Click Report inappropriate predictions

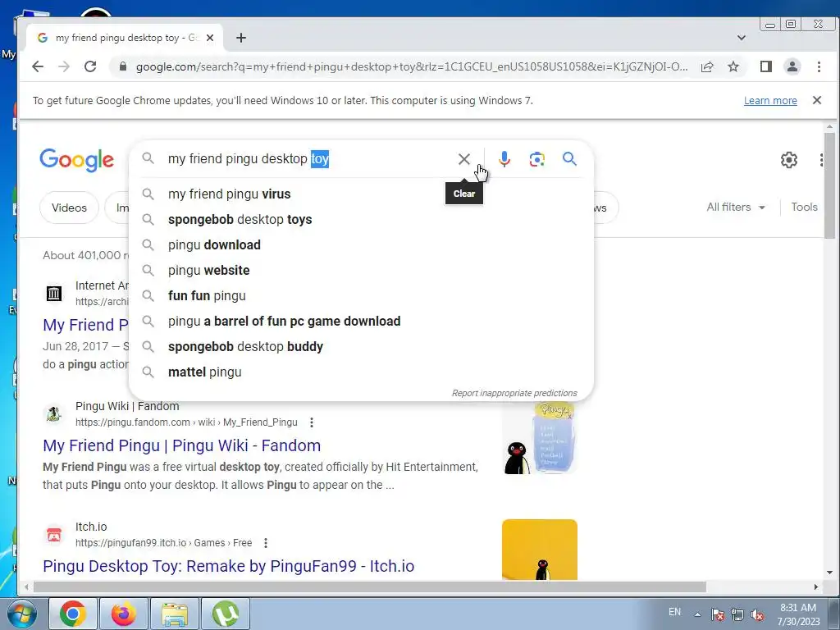(x=514, y=393)
